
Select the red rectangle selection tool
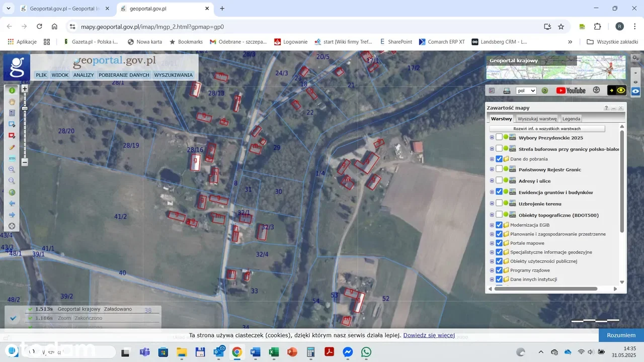[x=12, y=136]
